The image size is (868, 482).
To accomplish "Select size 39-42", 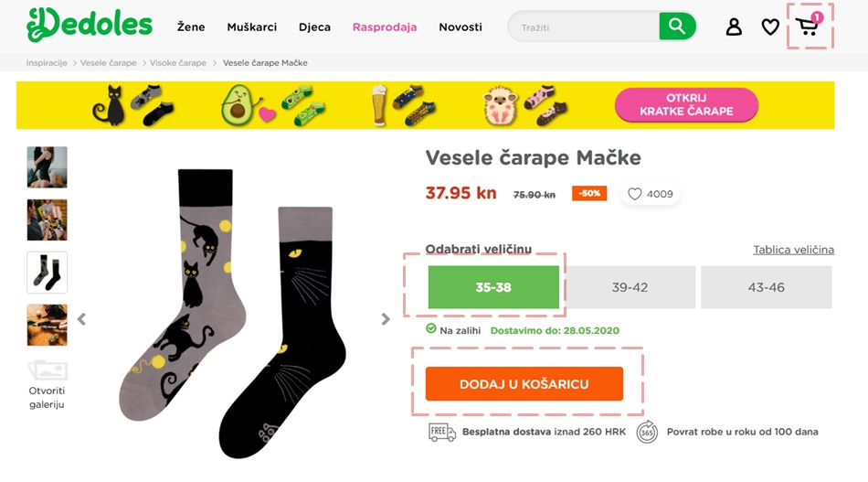I will [630, 287].
